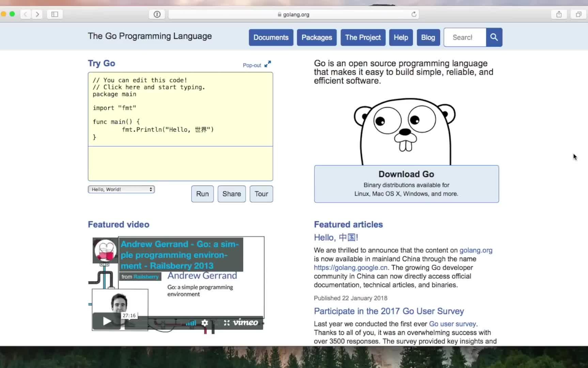
Task: Open The Project menu
Action: 363,38
